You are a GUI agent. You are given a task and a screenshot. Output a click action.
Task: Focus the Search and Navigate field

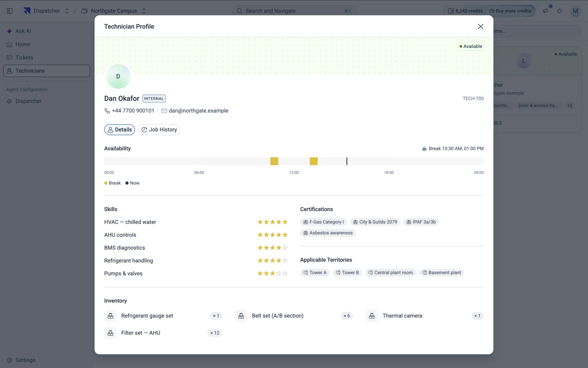coord(294,11)
